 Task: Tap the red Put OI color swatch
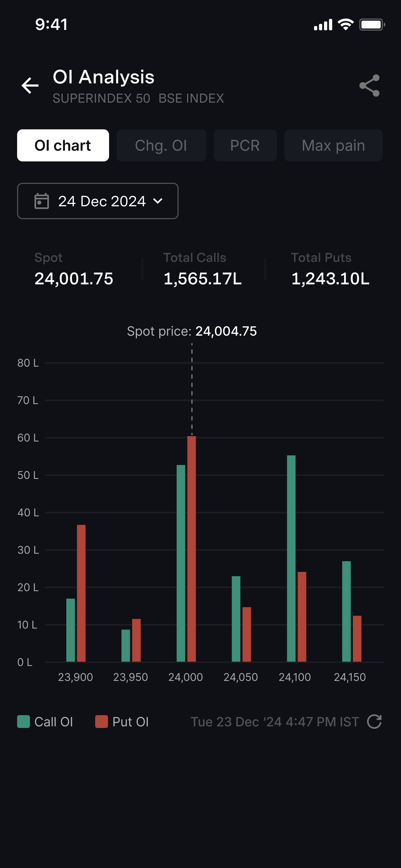tap(101, 722)
